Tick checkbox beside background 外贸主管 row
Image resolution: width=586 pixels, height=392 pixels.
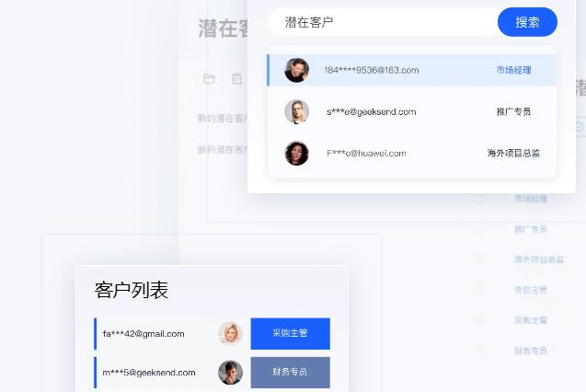point(479,290)
